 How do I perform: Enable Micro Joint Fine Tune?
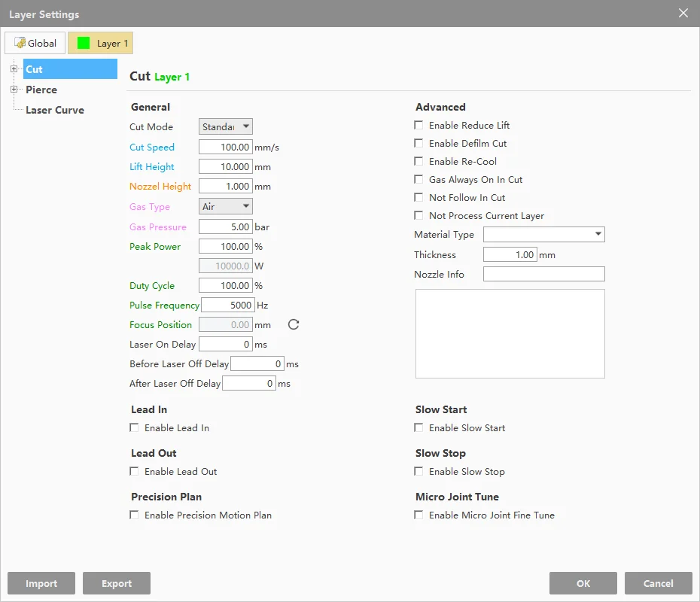coord(419,515)
